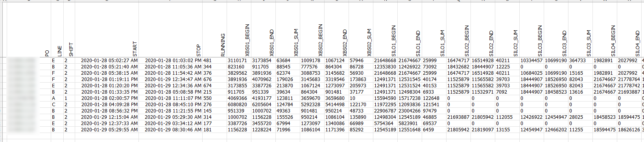This screenshot has height=142, width=644.
Task: Select stop time 2020-01-29 08:30:46 AM
Action: (x=171, y=130)
